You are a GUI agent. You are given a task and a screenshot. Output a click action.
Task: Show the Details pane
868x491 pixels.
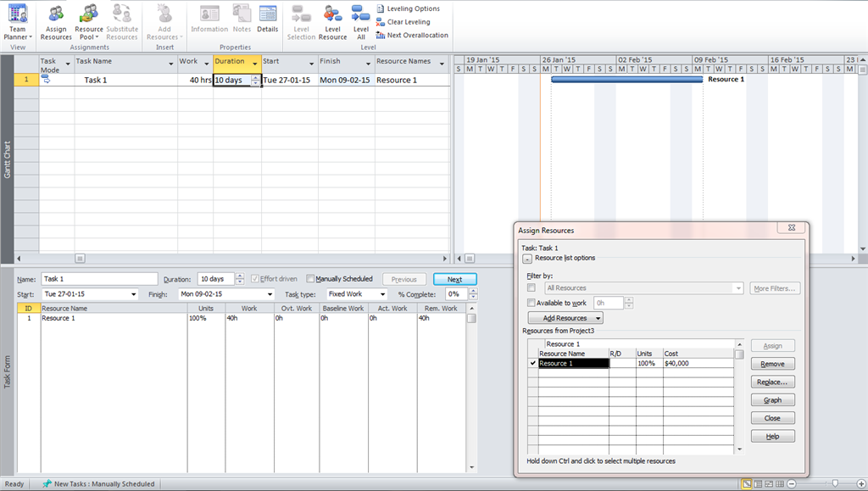tap(267, 20)
